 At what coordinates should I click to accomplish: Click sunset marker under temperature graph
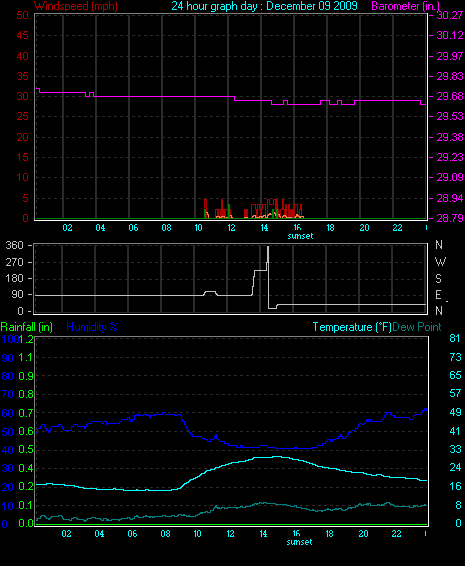(x=300, y=542)
